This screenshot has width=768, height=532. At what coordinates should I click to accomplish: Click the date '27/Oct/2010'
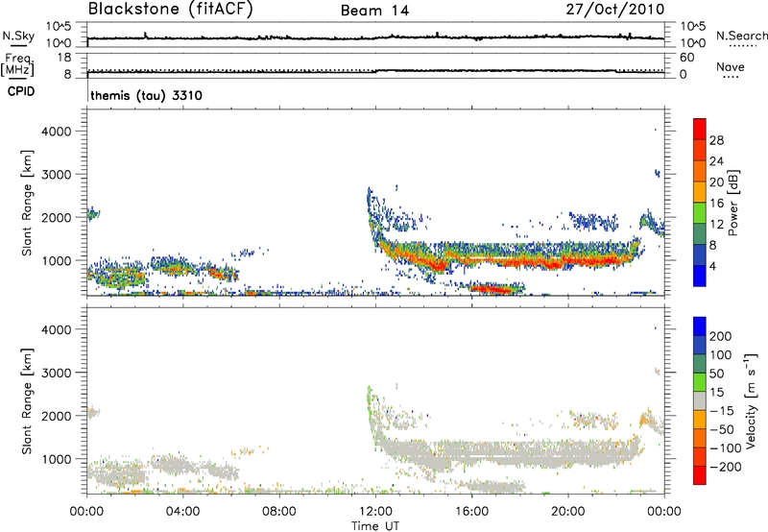point(615,9)
